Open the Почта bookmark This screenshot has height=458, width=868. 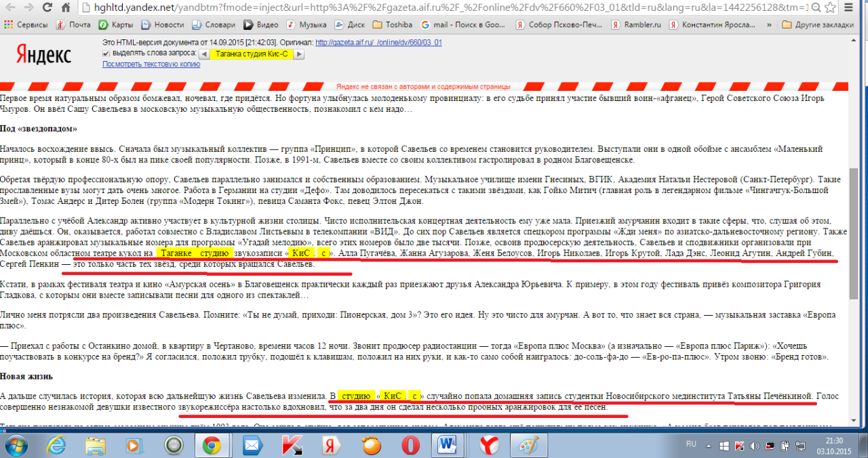73,24
